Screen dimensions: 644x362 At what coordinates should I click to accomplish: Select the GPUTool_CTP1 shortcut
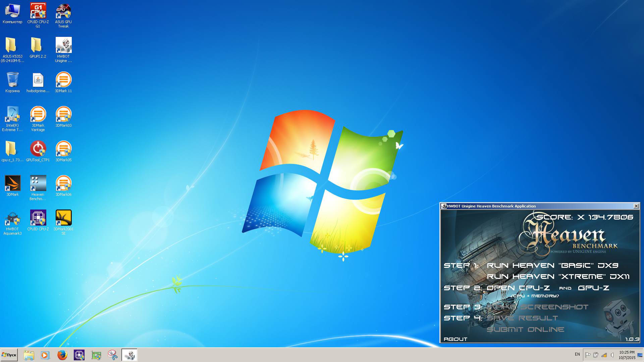coord(38,151)
